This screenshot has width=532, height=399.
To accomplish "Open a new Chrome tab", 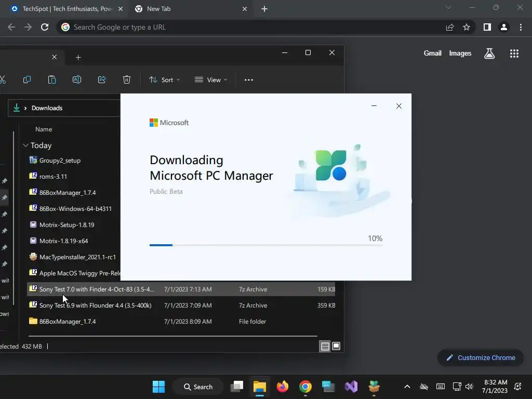I will click(x=264, y=9).
